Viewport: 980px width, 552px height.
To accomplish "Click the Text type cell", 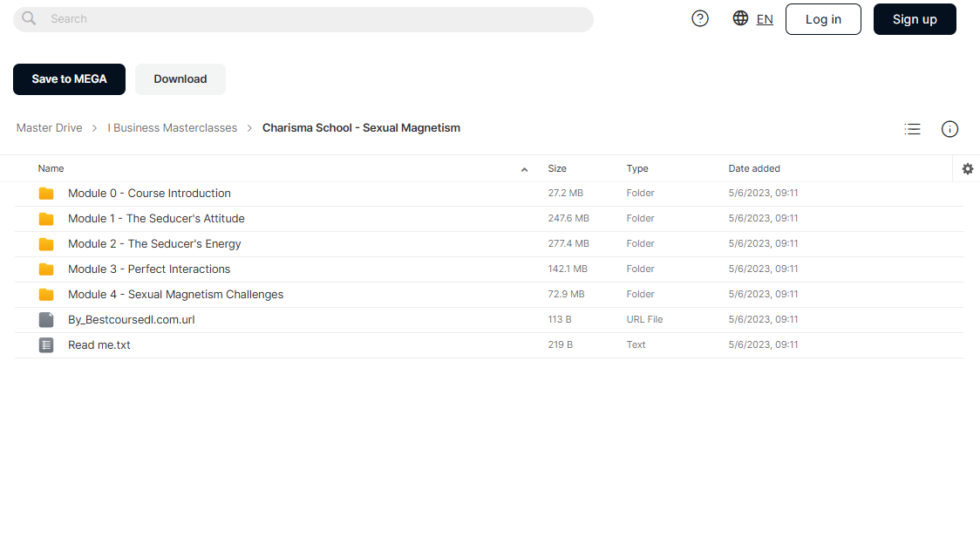I will click(x=636, y=344).
